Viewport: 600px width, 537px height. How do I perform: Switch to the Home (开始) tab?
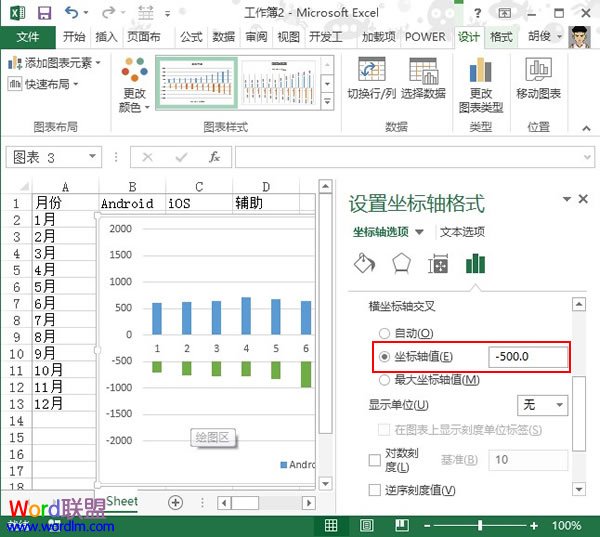click(x=74, y=37)
